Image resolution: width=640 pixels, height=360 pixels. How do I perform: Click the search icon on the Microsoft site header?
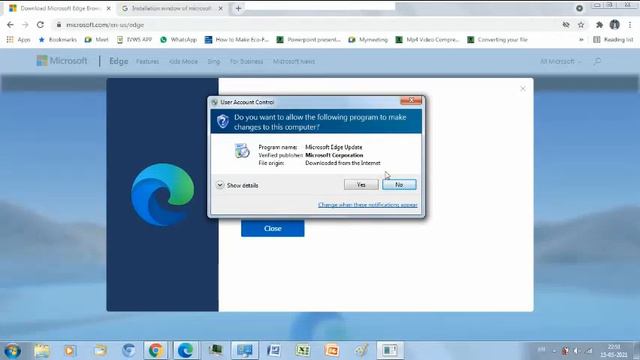[598, 62]
